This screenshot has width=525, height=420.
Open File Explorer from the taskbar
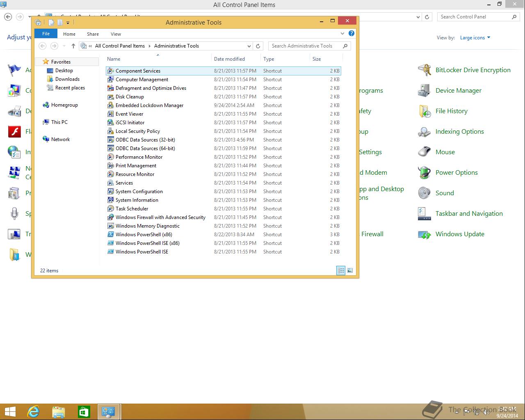(x=59, y=411)
